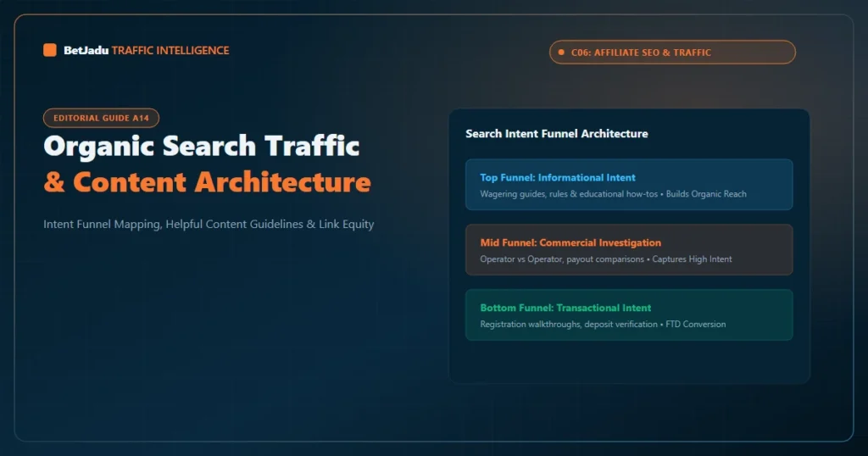This screenshot has width=868, height=456.
Task: Click the Operator vs Operator payout comparisons text
Action: tap(606, 259)
